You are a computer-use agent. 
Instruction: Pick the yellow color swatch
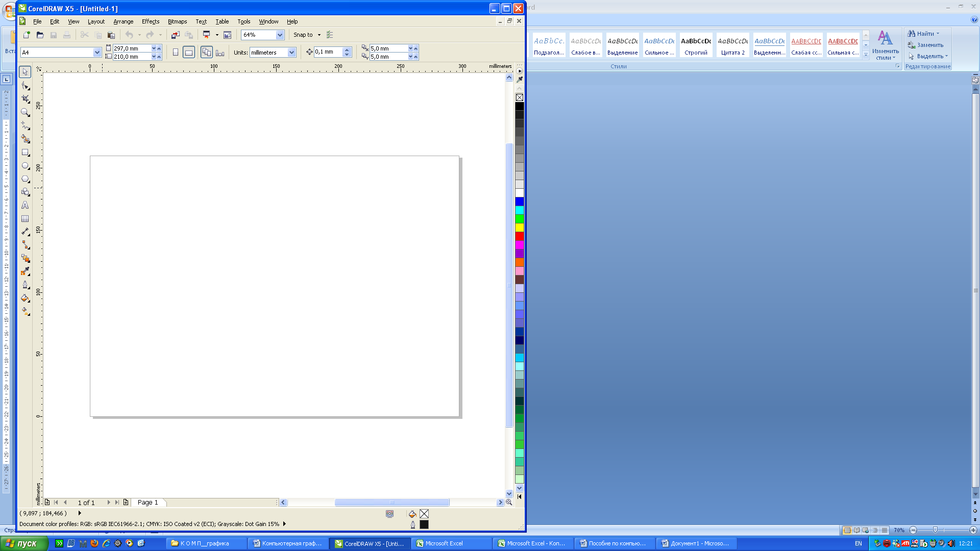point(519,228)
